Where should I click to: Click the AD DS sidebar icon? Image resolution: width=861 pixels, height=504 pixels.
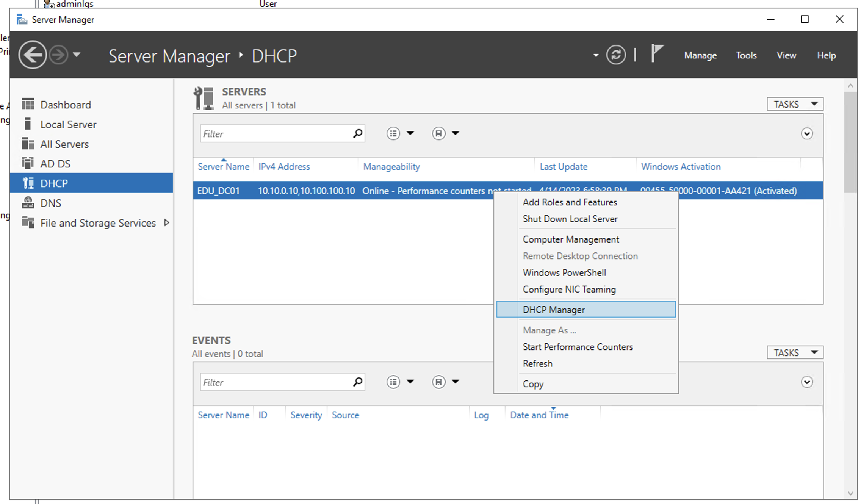28,163
